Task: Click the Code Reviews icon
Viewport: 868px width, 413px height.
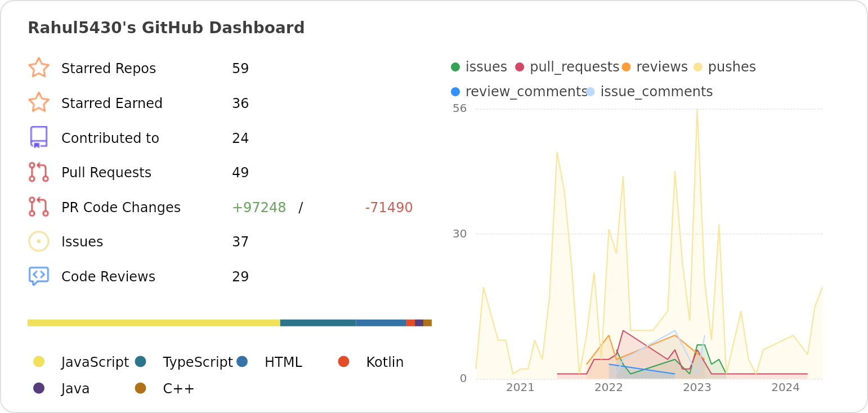Action: click(x=39, y=276)
